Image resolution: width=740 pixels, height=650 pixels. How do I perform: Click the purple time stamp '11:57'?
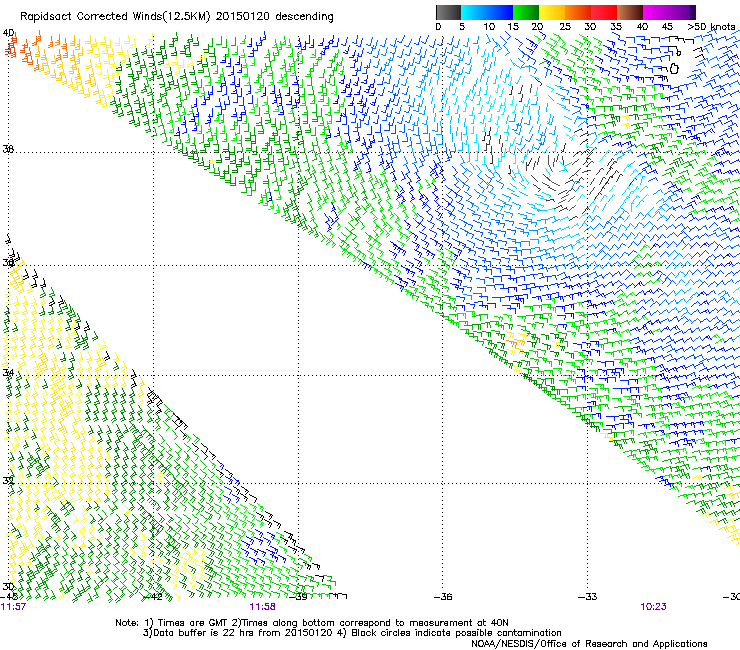[13, 607]
